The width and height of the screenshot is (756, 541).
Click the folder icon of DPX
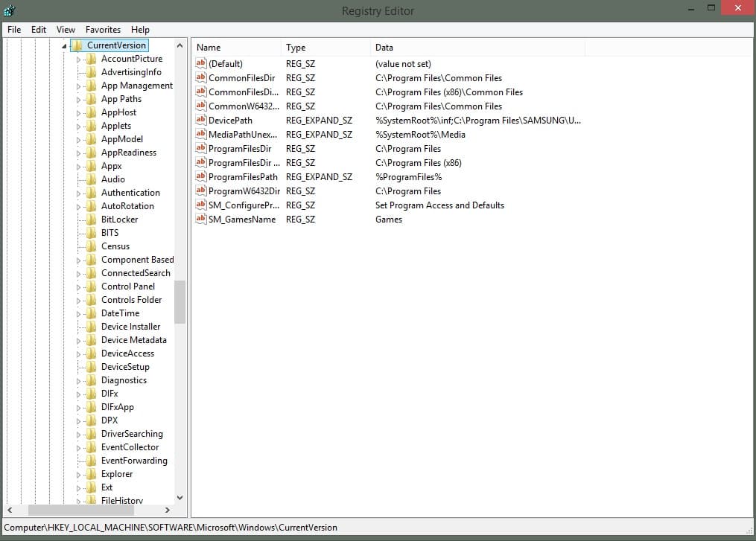click(91, 420)
